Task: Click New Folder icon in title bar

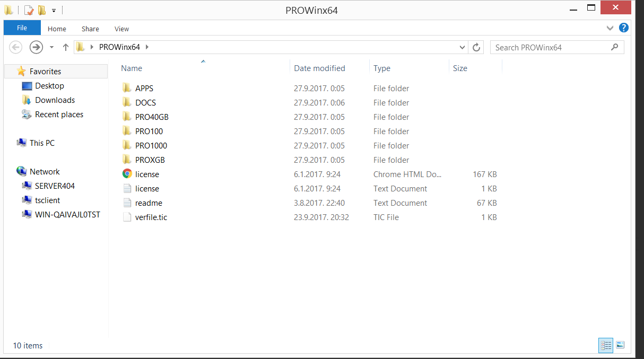Action: (41, 10)
